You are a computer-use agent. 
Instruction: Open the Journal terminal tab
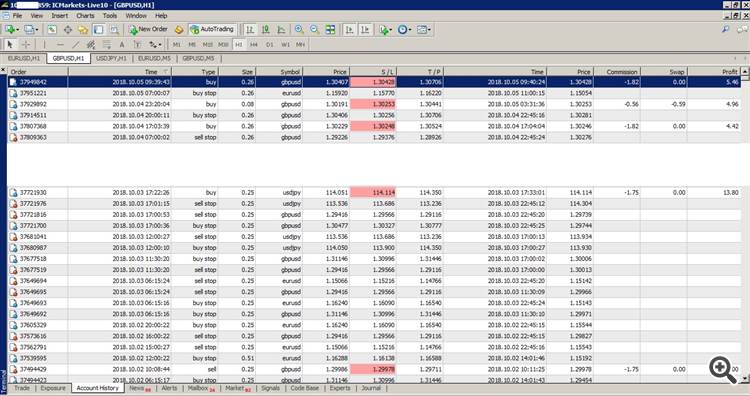coord(371,388)
